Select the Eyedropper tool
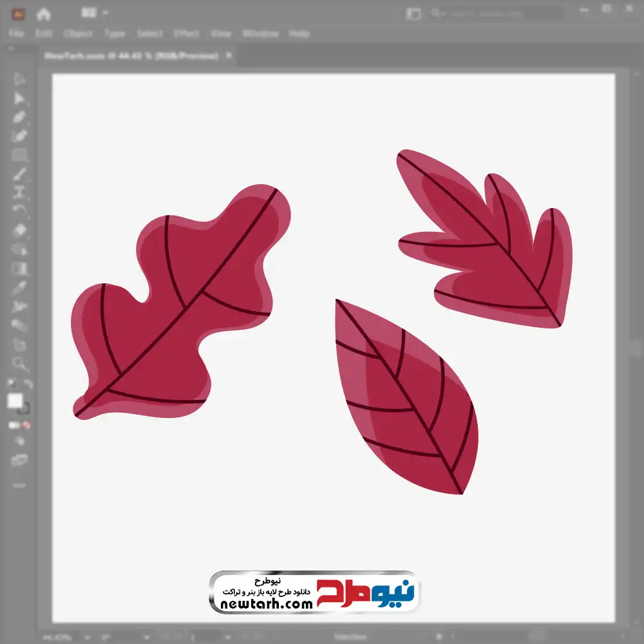Screen dimensions: 644x644 click(19, 287)
